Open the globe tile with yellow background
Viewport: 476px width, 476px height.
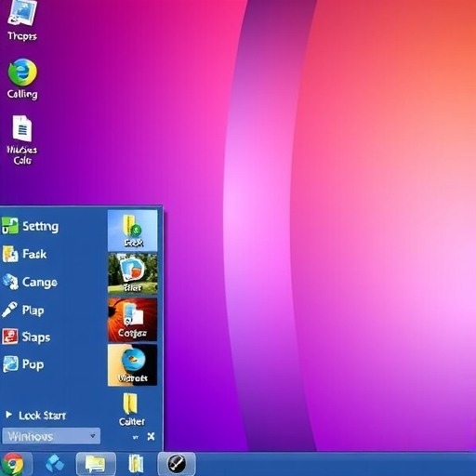pos(132,364)
